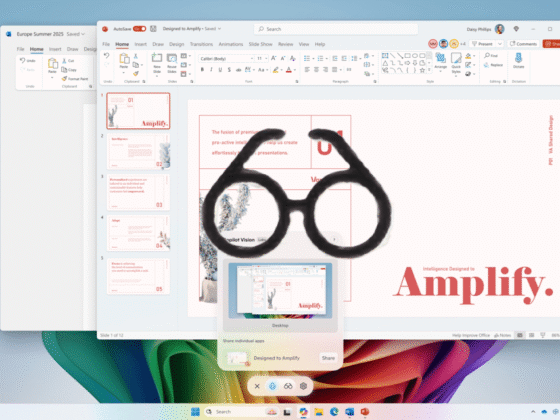
Task: Click the New Slide icon
Action: (157, 58)
